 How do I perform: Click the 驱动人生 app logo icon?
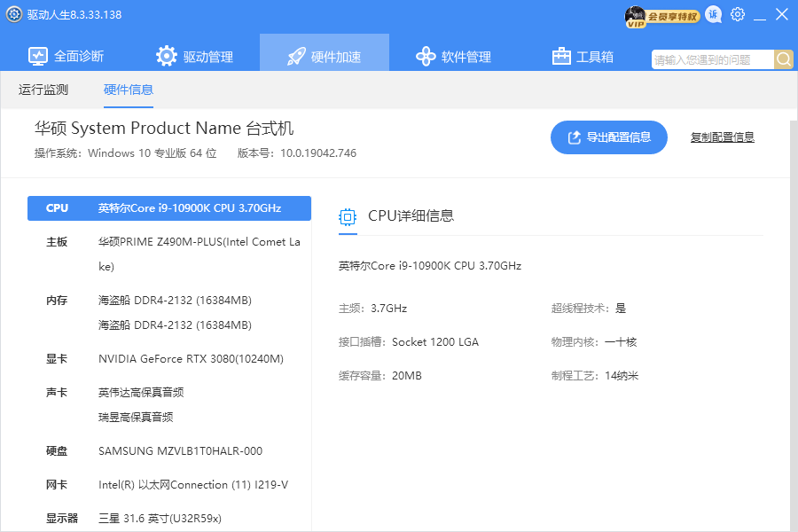[13, 14]
